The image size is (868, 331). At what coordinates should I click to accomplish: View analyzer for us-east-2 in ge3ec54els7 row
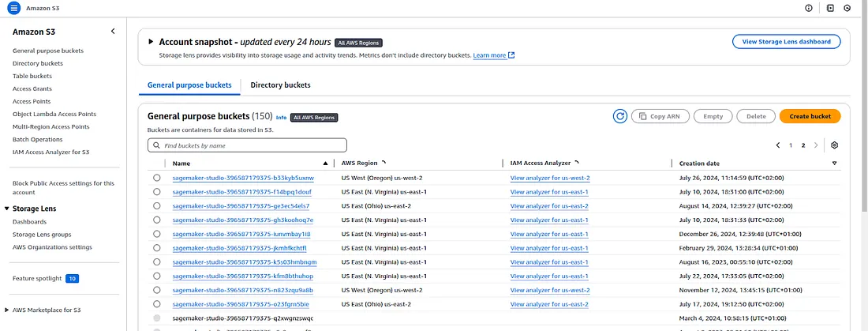(x=549, y=205)
